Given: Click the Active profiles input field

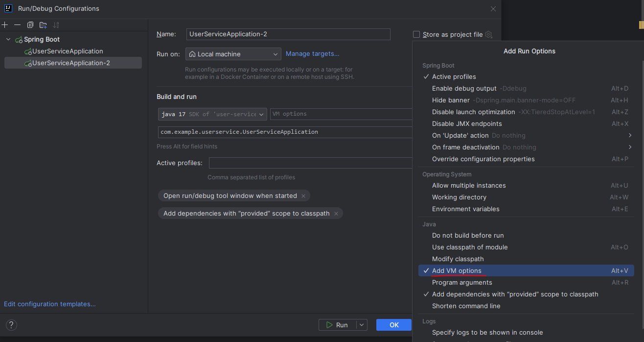Looking at the screenshot, I should click(x=311, y=163).
